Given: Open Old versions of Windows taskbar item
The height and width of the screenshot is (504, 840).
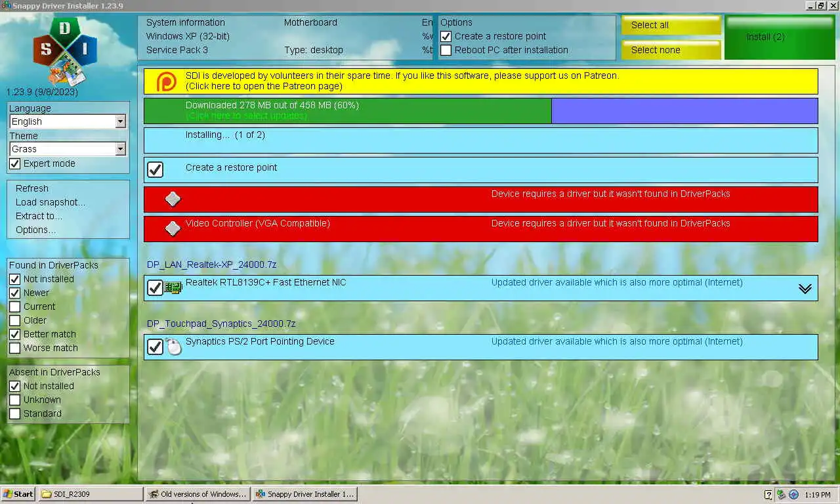Looking at the screenshot, I should pyautogui.click(x=198, y=494).
